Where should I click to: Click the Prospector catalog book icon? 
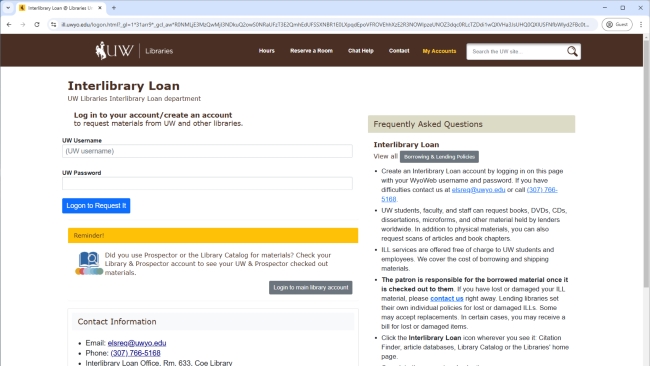[89, 264]
